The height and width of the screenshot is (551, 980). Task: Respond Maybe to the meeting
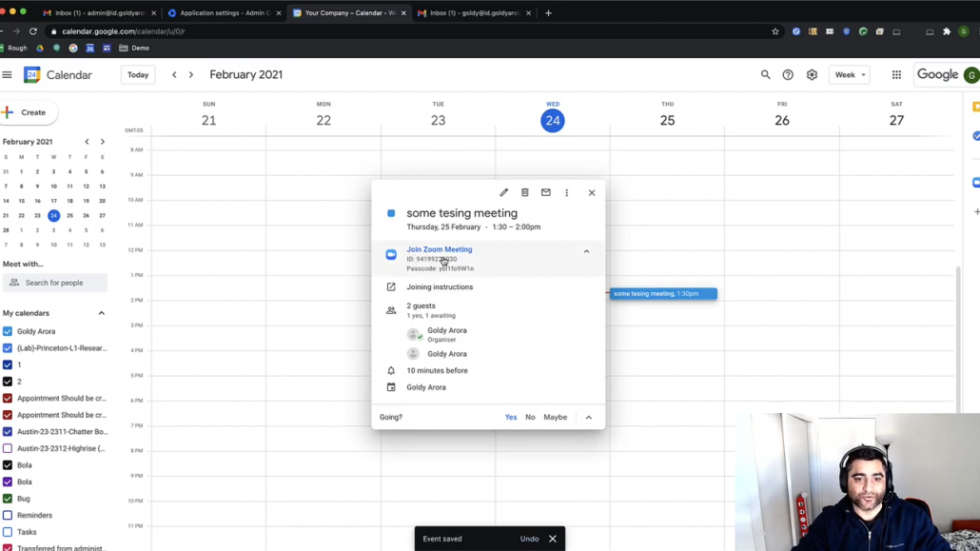tap(555, 417)
